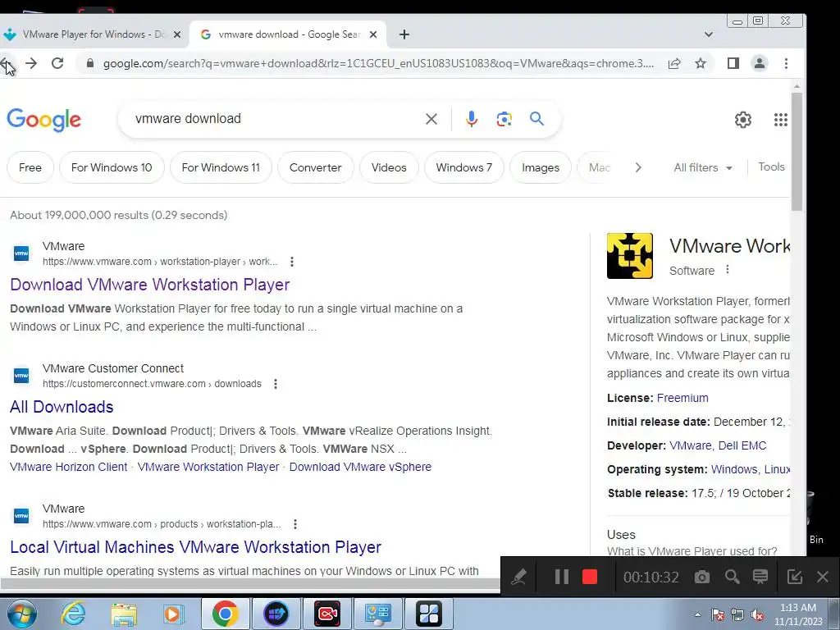Expand the All filters dropdown

pyautogui.click(x=703, y=167)
